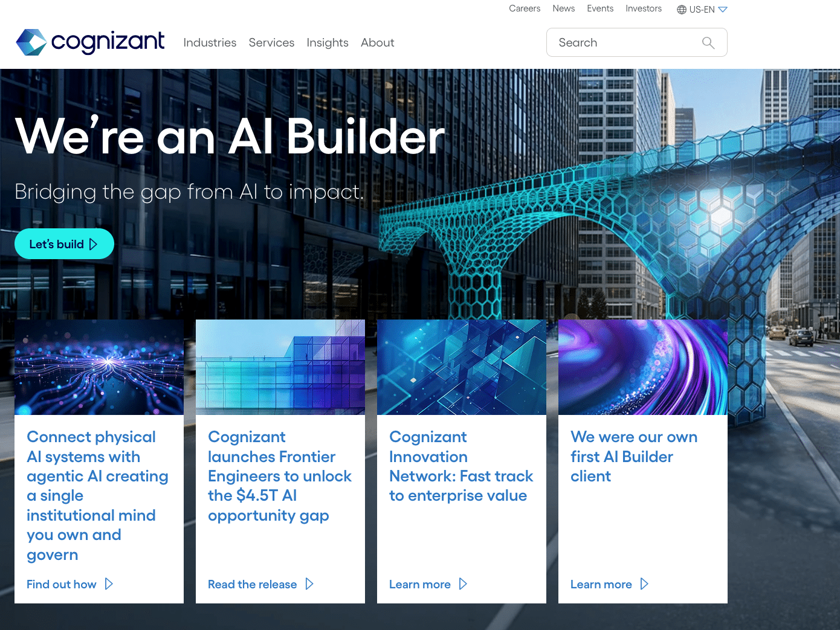
Task: Click the globe language icon
Action: [682, 10]
